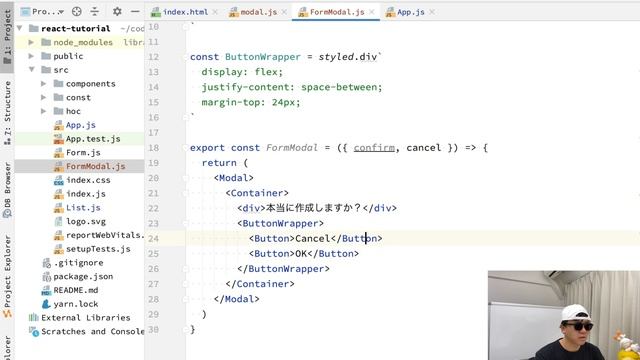This screenshot has width=640, height=360.
Task: Select README.md in the project tree
Action: pyautogui.click(x=76, y=290)
